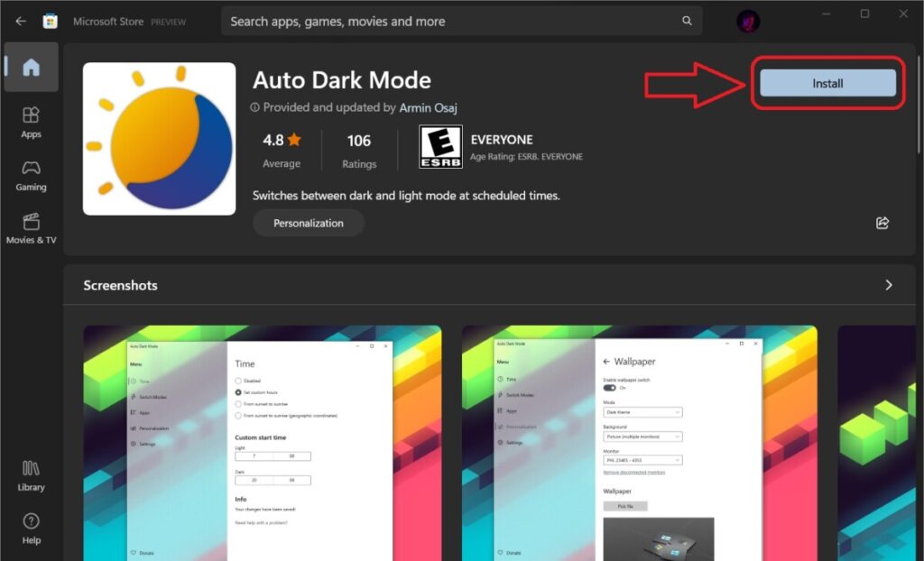The width and height of the screenshot is (924, 561).
Task: Click the ESRB Everyone rating badge
Action: [440, 147]
